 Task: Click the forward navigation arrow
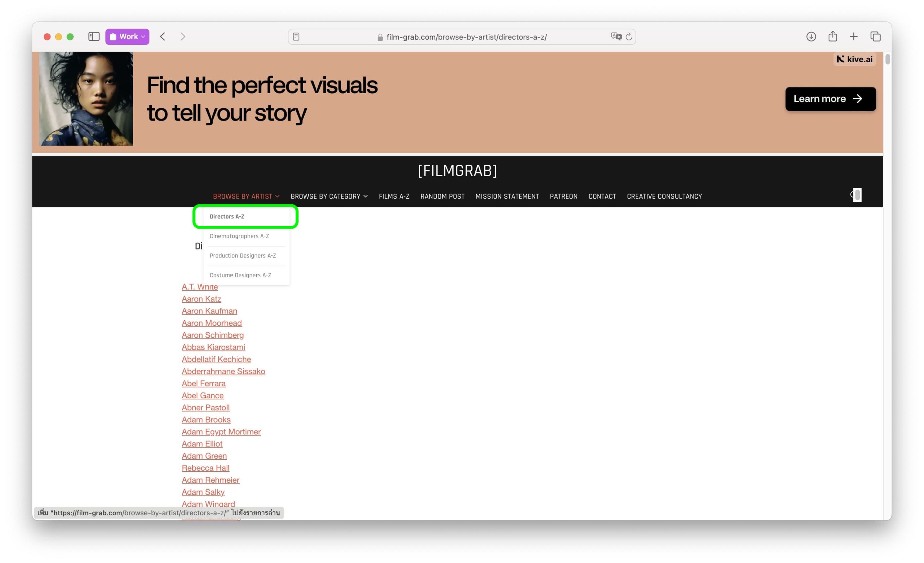coord(183,36)
